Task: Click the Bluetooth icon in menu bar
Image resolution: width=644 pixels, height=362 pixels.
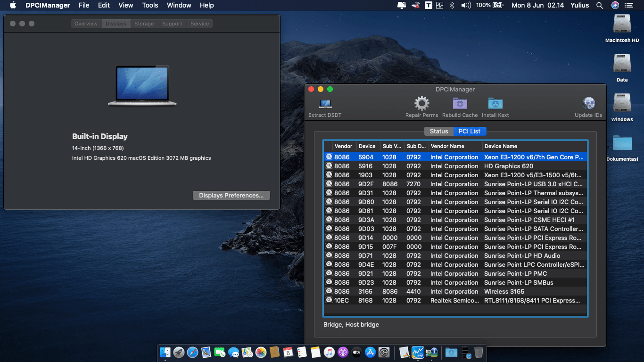Action: point(451,5)
